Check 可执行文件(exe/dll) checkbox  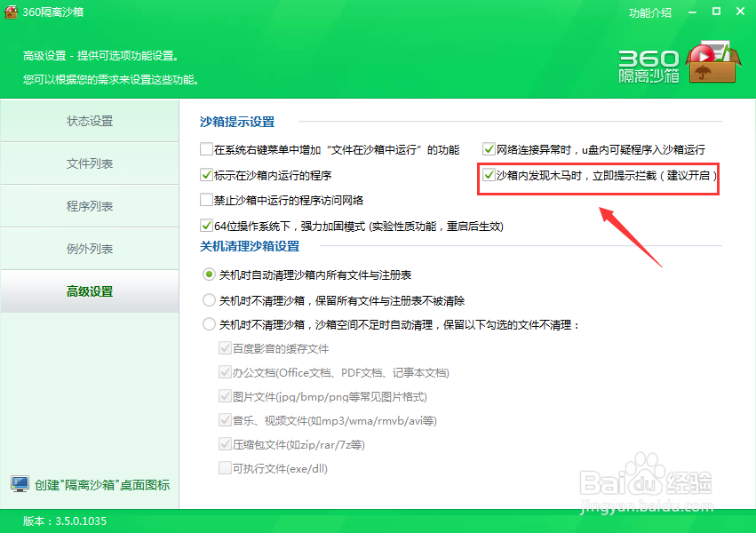(x=225, y=468)
